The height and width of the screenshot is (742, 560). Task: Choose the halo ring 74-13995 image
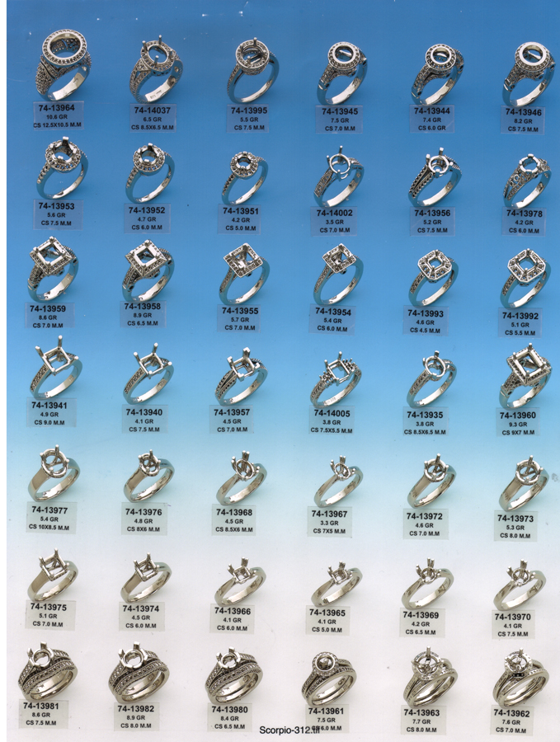(252, 71)
